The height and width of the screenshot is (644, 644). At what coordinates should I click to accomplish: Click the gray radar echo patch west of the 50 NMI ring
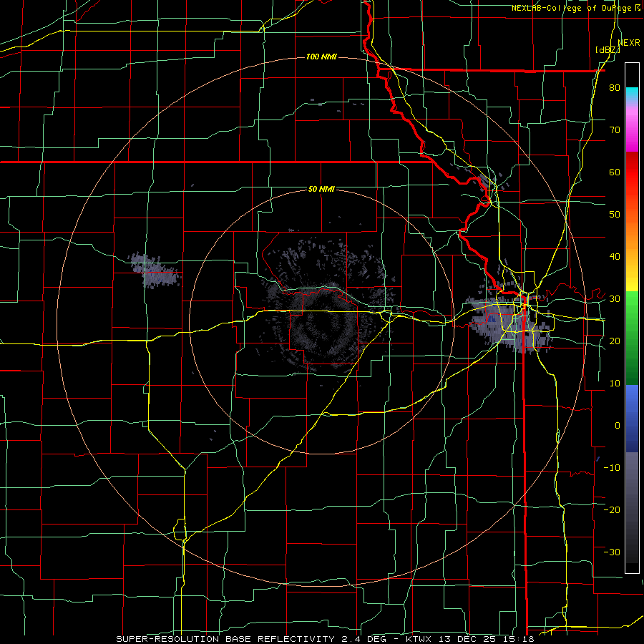[155, 270]
